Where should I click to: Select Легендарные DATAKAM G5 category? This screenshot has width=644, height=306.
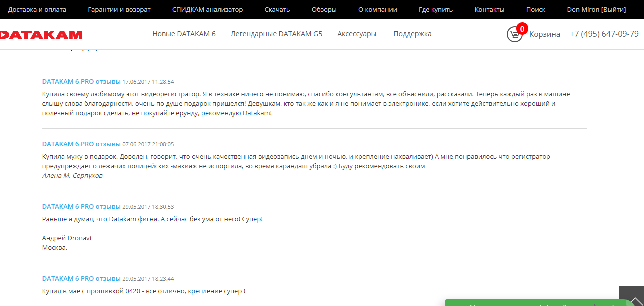point(276,34)
